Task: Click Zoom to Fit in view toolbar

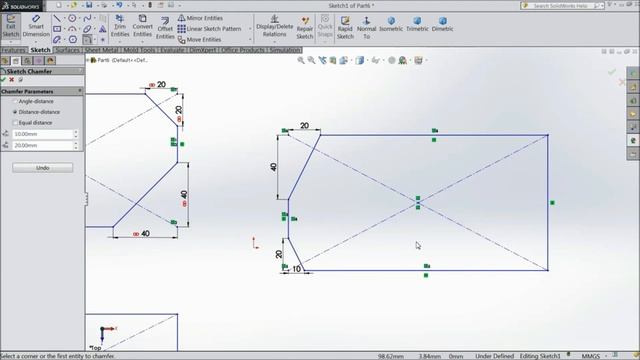Action: pyautogui.click(x=301, y=60)
